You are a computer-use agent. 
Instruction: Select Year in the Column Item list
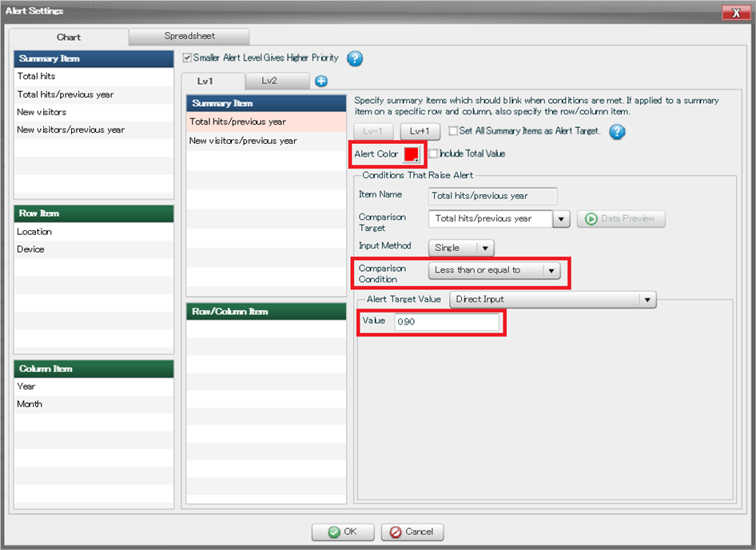point(94,386)
